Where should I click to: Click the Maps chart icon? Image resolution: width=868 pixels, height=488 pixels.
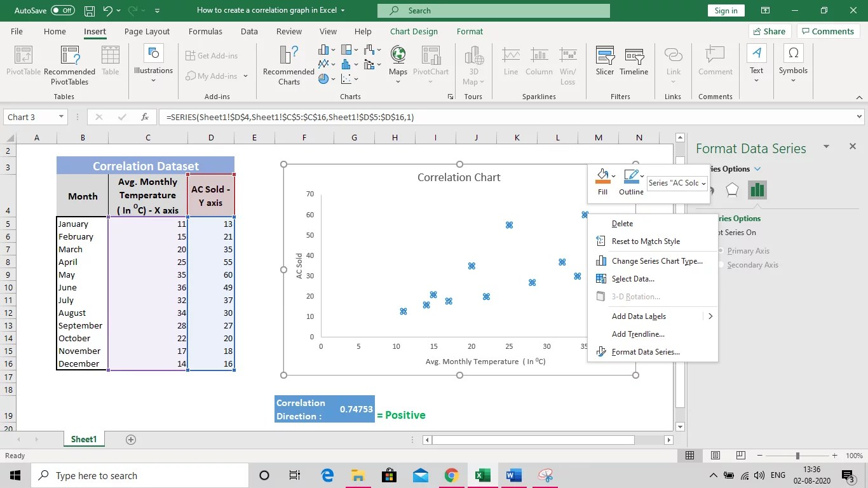(398, 61)
